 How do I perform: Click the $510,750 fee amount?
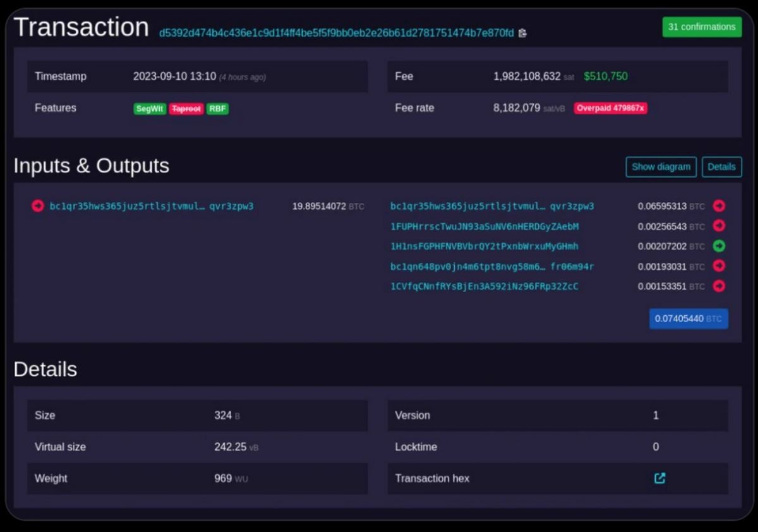coord(606,76)
